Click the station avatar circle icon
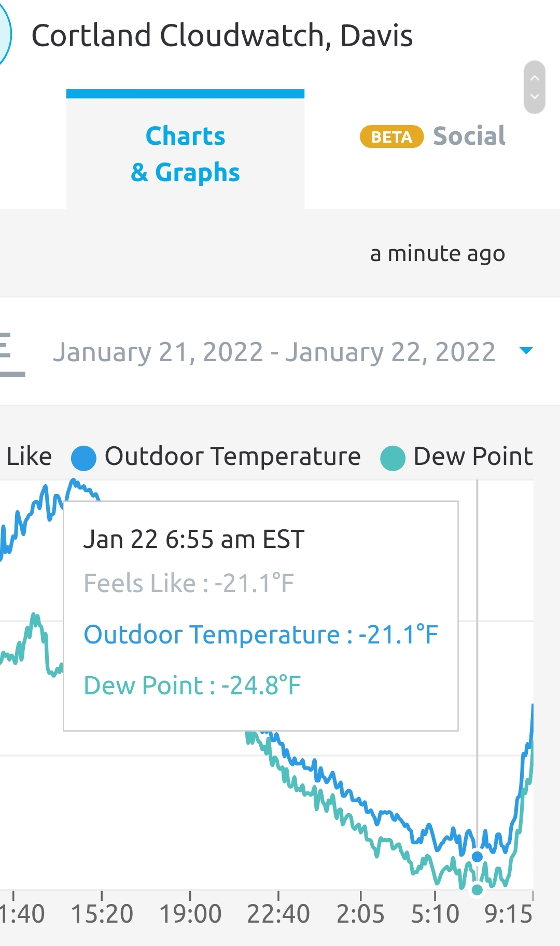This screenshot has height=946, width=560. pyautogui.click(x=4, y=34)
